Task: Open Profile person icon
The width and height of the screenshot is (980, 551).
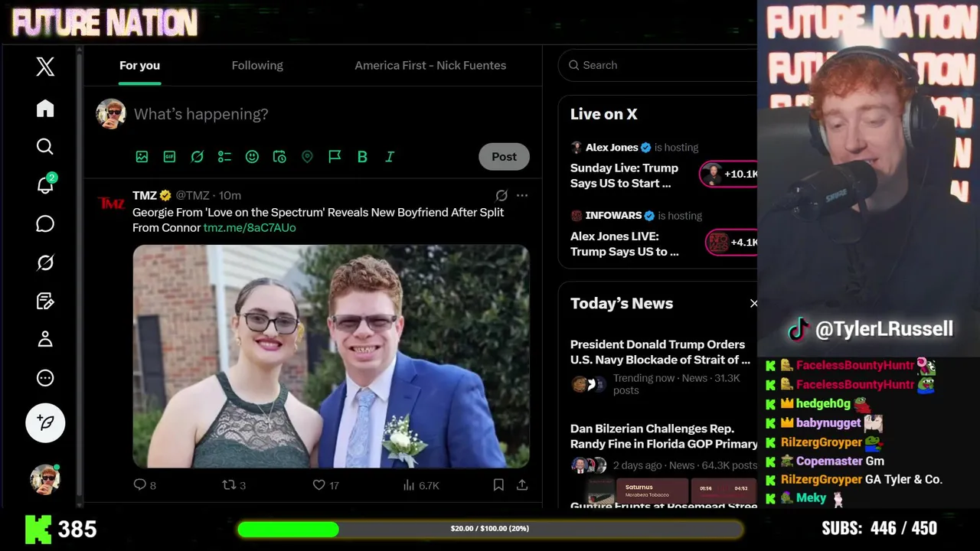Action: [45, 339]
